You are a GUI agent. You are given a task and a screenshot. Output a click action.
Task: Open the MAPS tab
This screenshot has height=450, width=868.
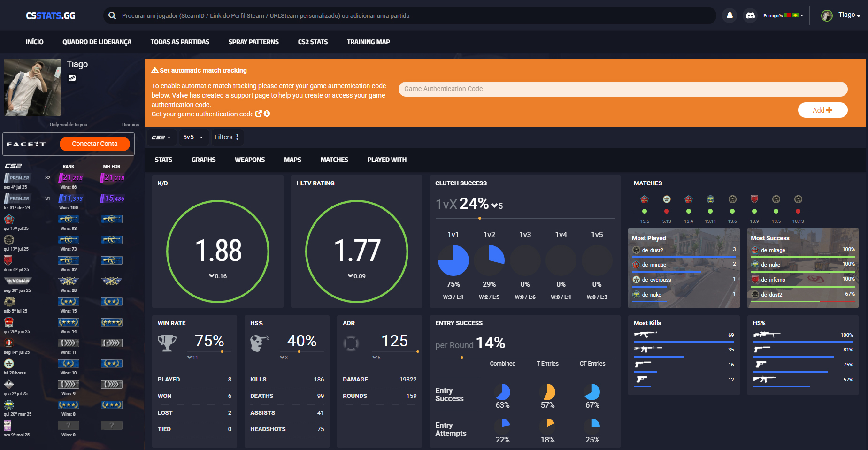coord(292,160)
